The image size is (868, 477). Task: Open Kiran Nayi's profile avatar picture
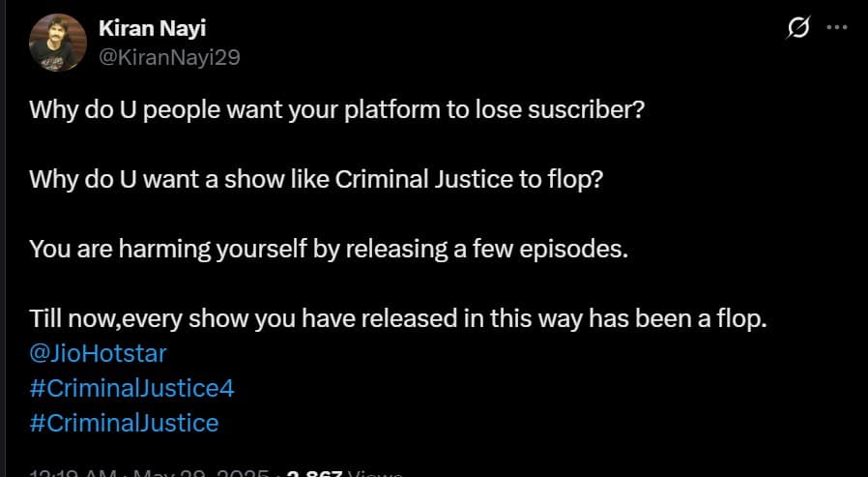click(x=58, y=43)
